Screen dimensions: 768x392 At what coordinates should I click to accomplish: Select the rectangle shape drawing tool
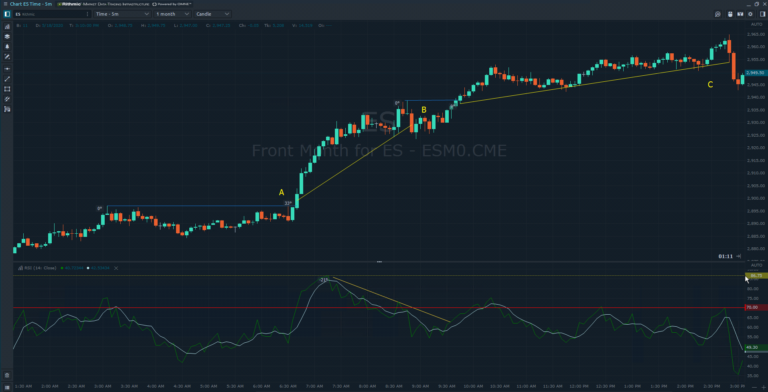[7, 89]
